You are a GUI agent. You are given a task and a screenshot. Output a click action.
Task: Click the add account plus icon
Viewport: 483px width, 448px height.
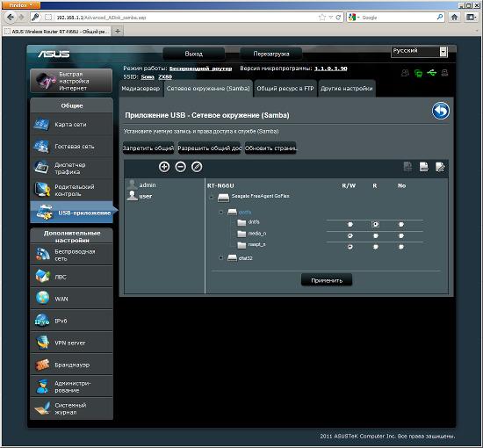point(164,167)
